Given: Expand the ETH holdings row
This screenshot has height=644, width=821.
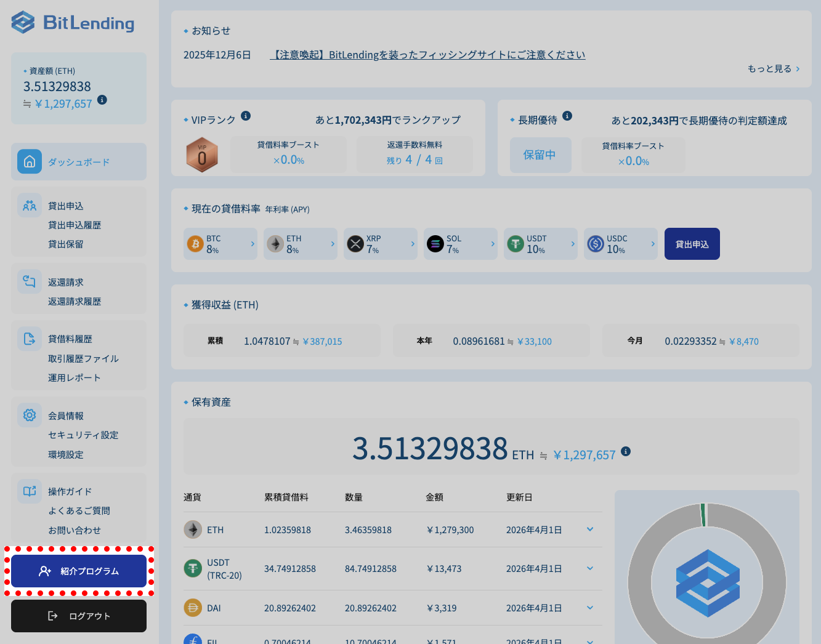Looking at the screenshot, I should [590, 529].
